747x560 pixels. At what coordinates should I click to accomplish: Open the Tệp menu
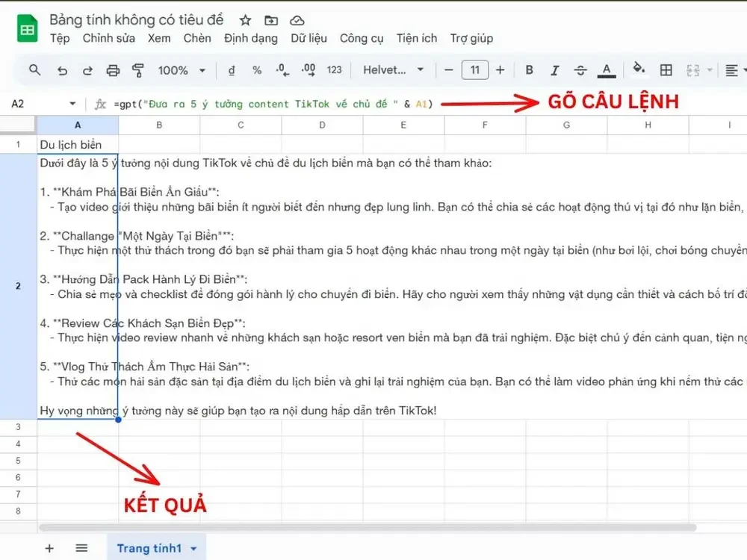(60, 38)
